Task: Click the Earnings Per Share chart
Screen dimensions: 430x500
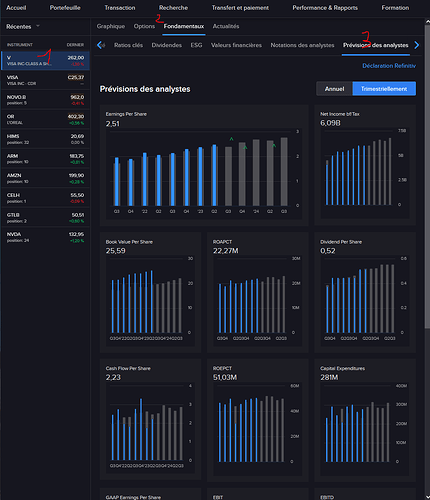Action: coord(204,166)
